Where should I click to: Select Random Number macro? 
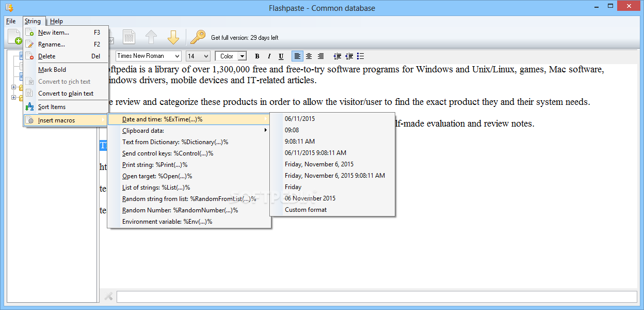point(189,210)
